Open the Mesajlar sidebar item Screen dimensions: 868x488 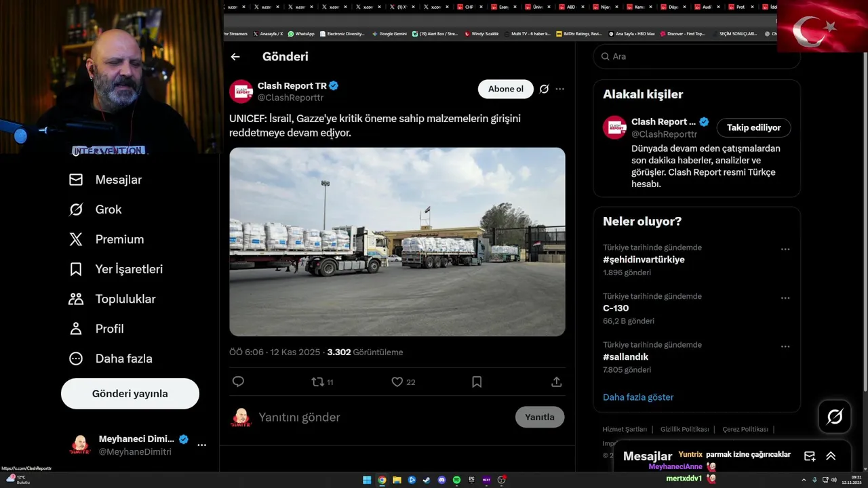click(106, 180)
